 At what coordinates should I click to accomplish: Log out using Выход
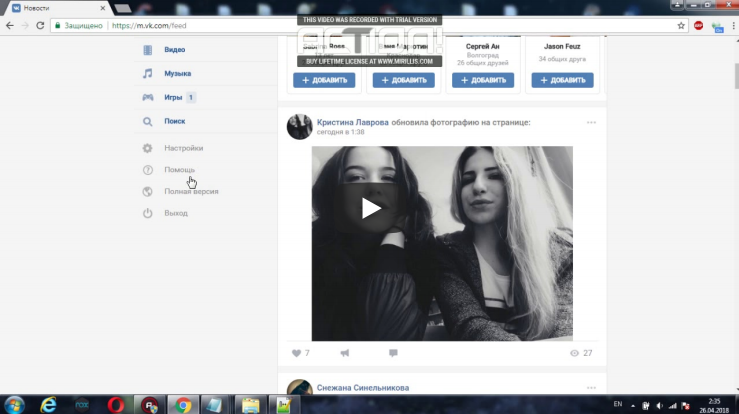[176, 213]
